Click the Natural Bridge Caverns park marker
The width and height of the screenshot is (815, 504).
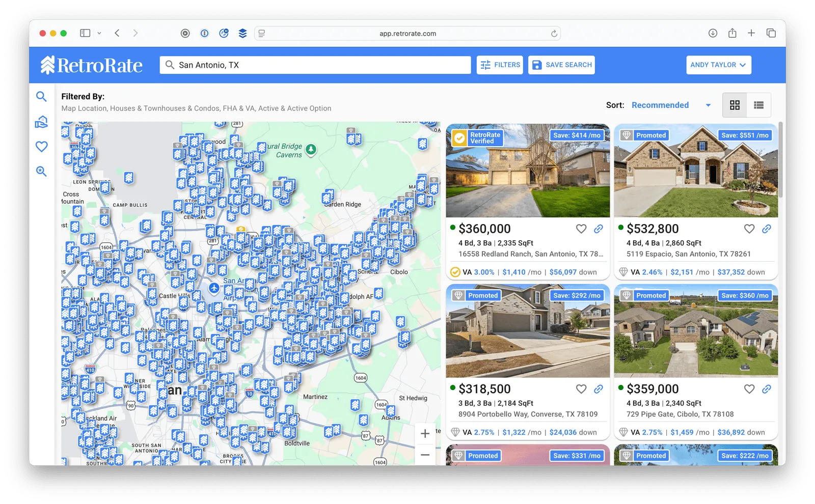(311, 150)
